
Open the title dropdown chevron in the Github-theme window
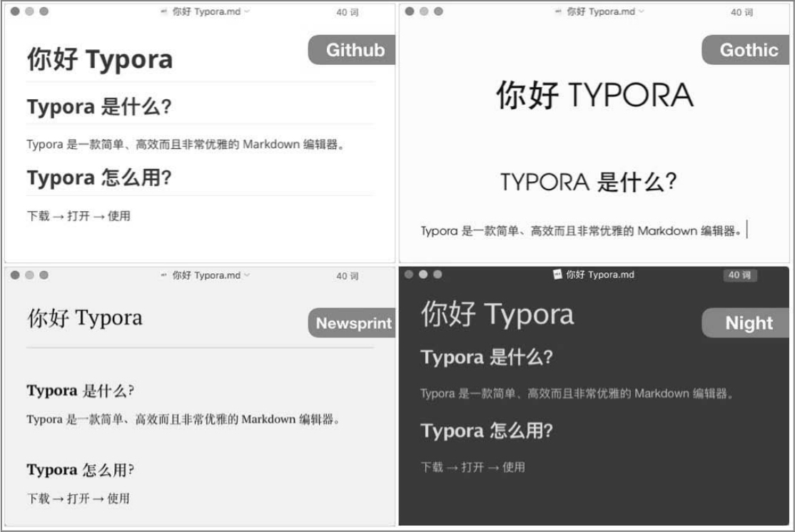(247, 11)
